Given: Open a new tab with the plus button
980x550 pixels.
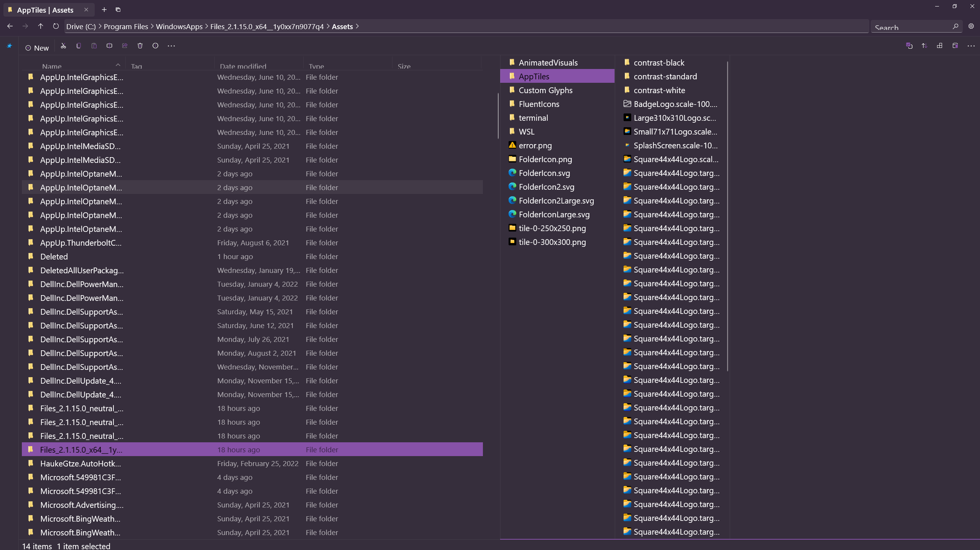Looking at the screenshot, I should [104, 10].
